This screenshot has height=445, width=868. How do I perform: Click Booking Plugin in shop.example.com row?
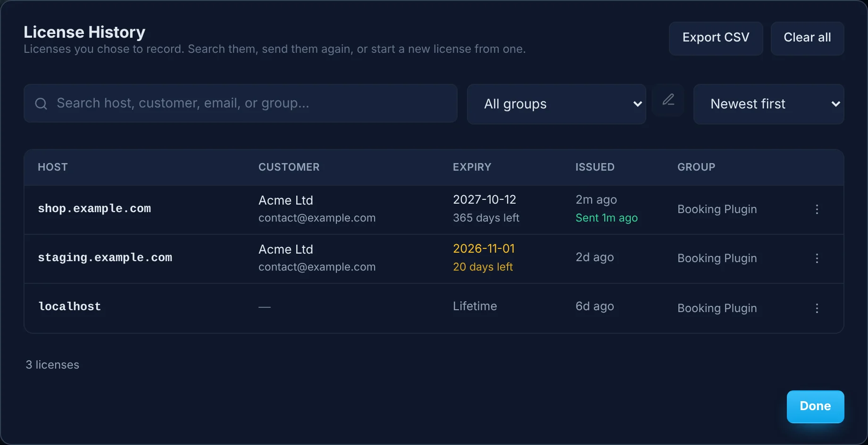pyautogui.click(x=717, y=209)
